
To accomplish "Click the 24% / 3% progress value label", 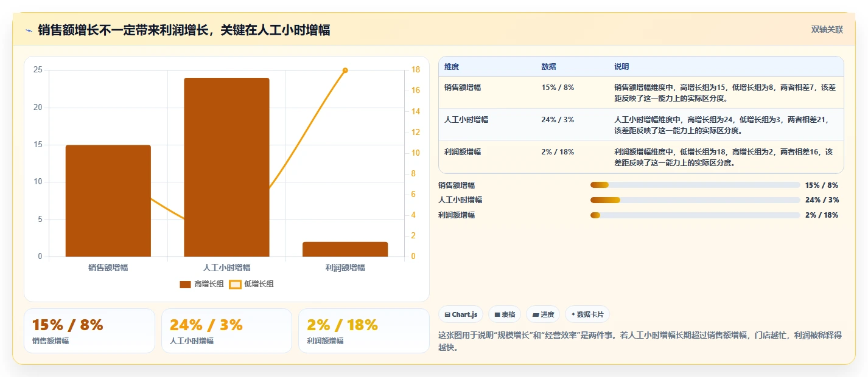I will coord(822,200).
